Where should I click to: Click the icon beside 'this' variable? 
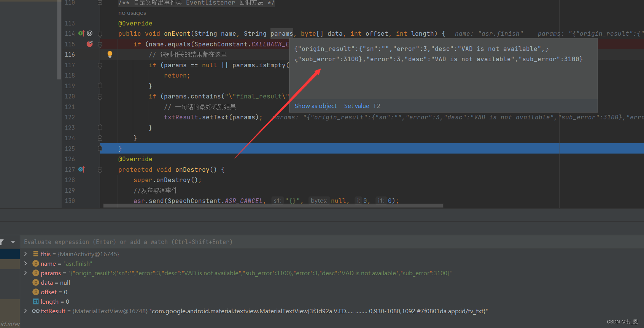pos(36,254)
